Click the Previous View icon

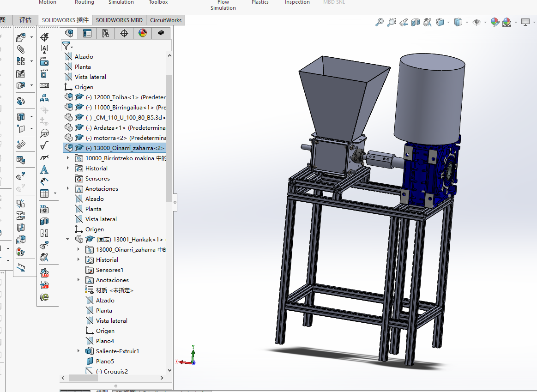[404, 22]
